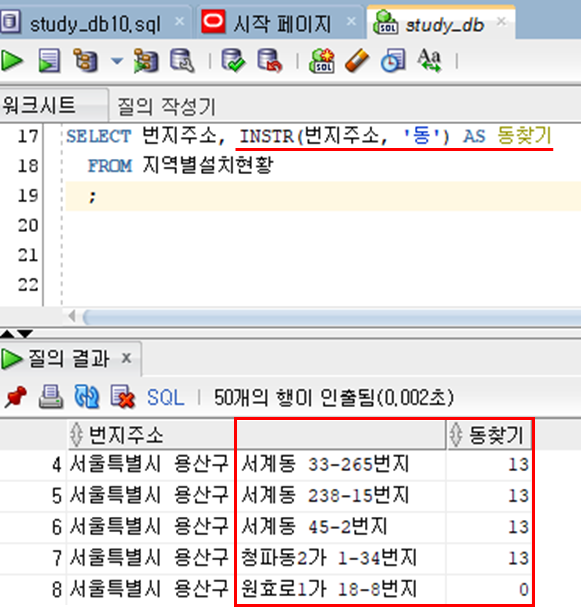Click the 동찾기 value 0 in row 8
The image size is (581, 607).
click(524, 590)
